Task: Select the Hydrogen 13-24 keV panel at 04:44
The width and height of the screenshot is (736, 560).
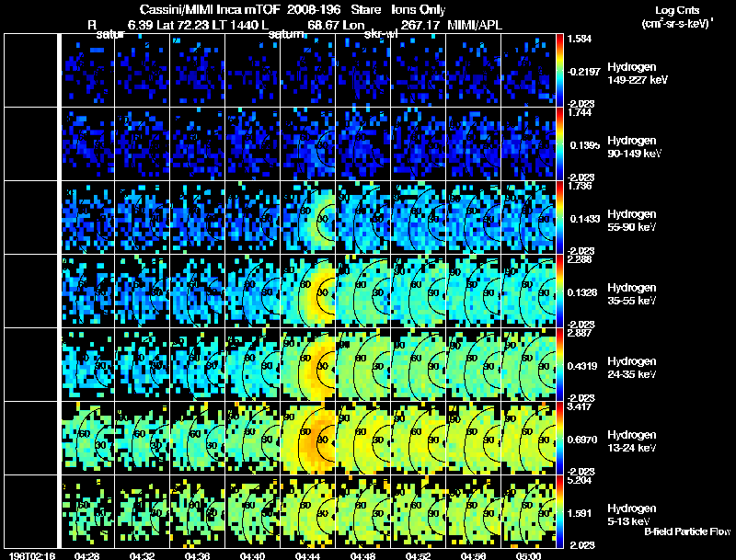Action: [x=308, y=438]
